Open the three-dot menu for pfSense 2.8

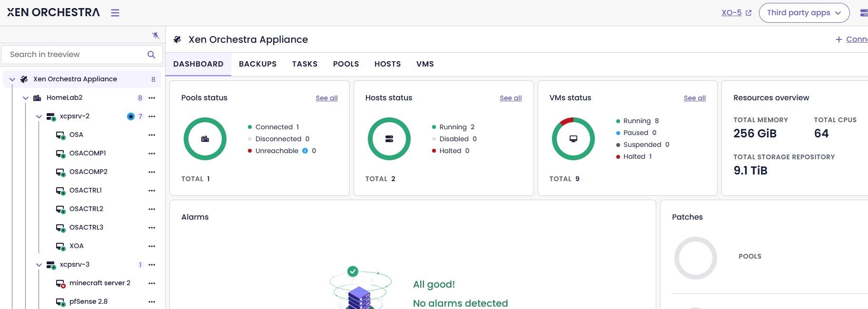click(x=152, y=302)
